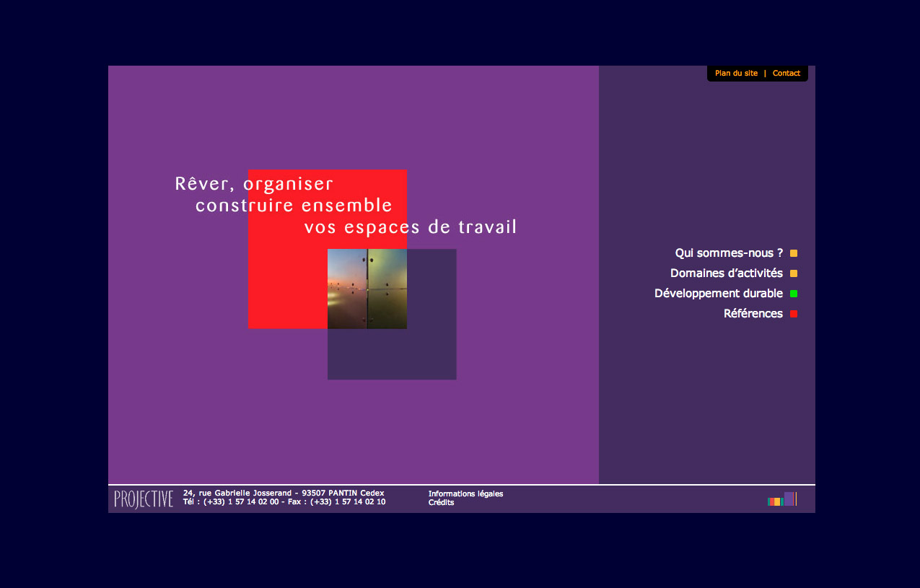The image size is (920, 588).
Task: Open the Plan du site link
Action: (x=736, y=73)
